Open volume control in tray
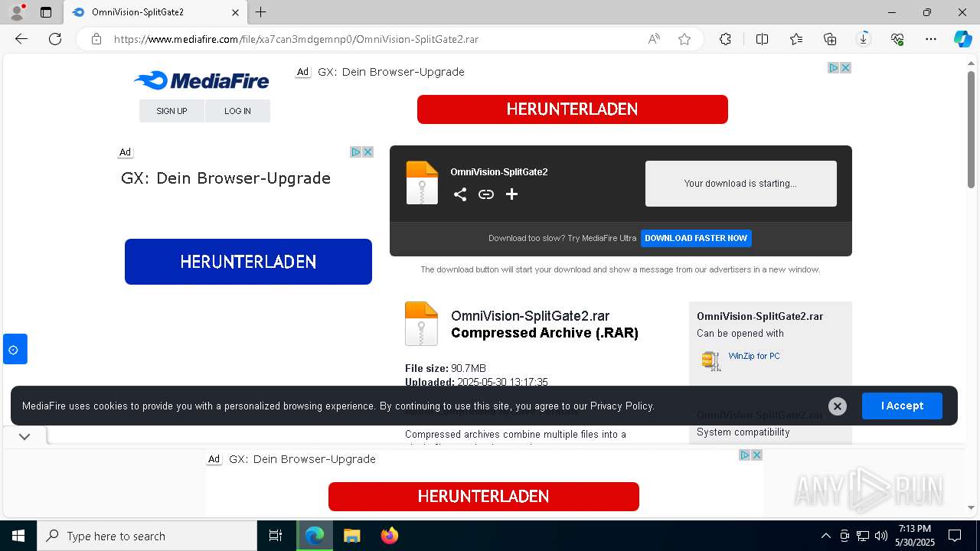 (881, 536)
